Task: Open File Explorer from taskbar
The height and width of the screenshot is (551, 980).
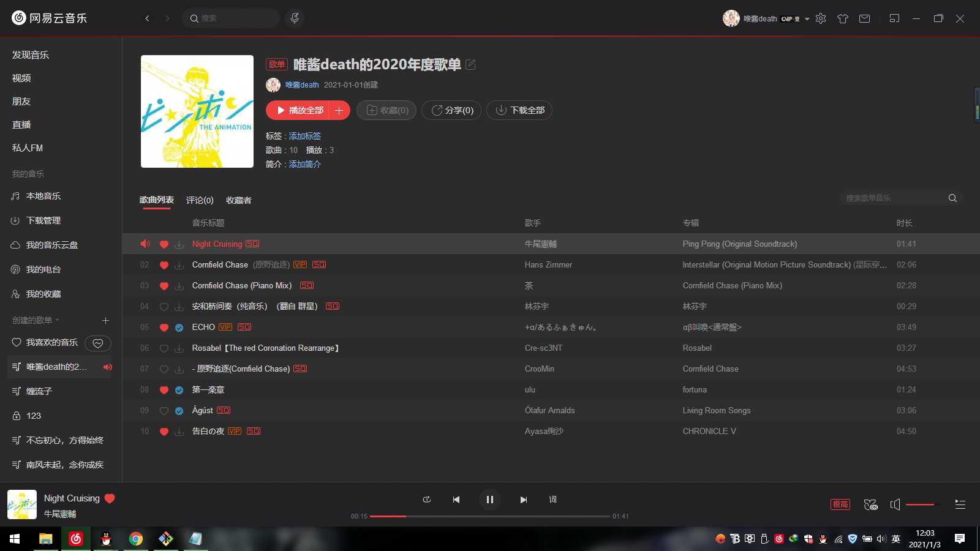Action: [x=46, y=539]
